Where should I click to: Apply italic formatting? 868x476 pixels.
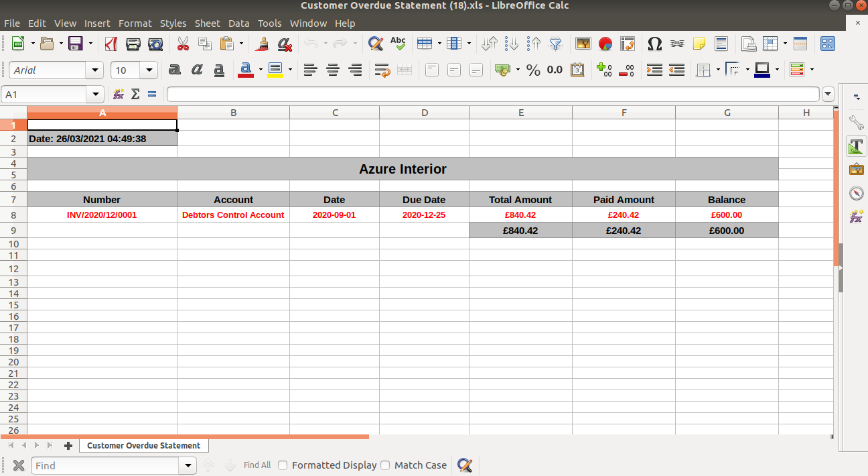pos(197,70)
